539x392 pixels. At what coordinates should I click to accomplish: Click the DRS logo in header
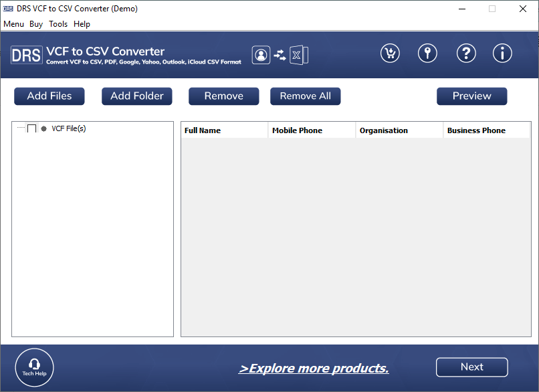27,55
